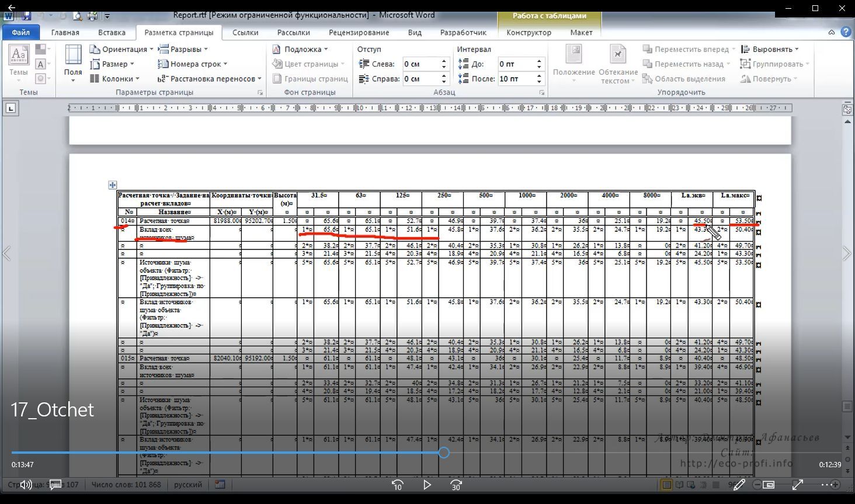Skip forward 30 seconds
This screenshot has width=855, height=504.
(x=456, y=485)
